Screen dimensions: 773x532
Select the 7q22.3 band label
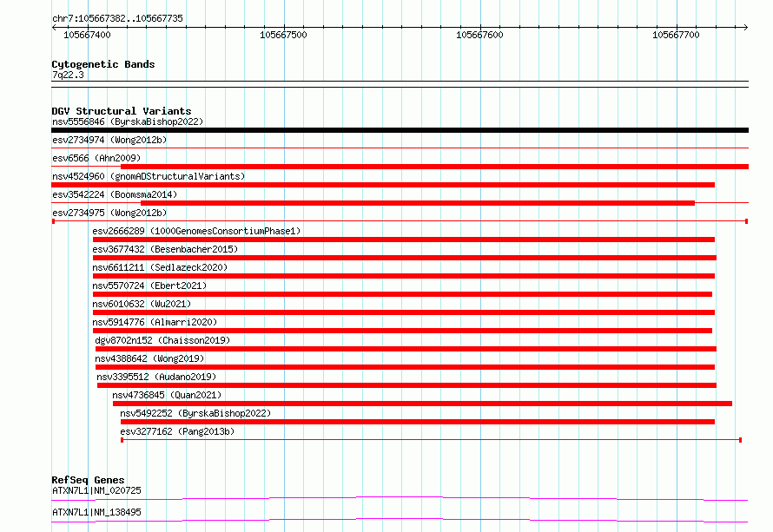pyautogui.click(x=68, y=75)
